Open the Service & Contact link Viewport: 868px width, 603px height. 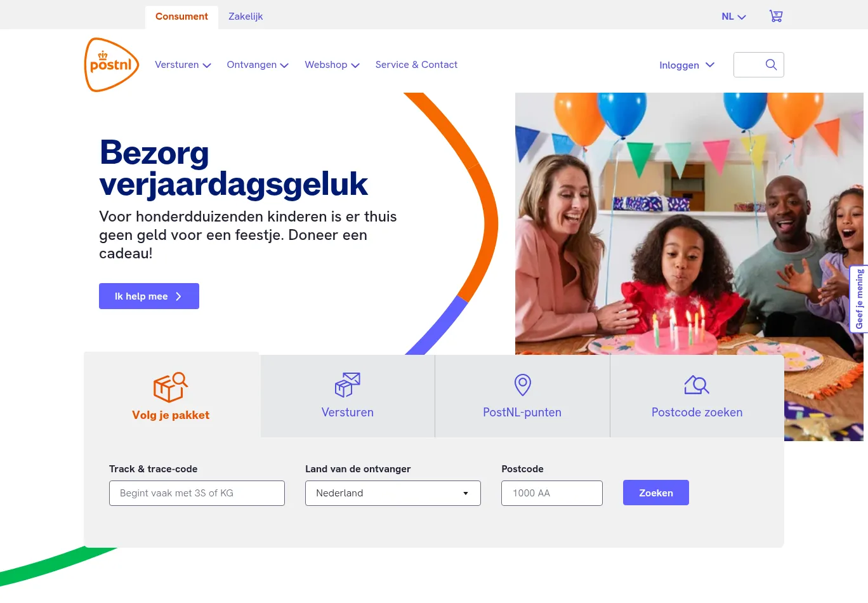[416, 65]
